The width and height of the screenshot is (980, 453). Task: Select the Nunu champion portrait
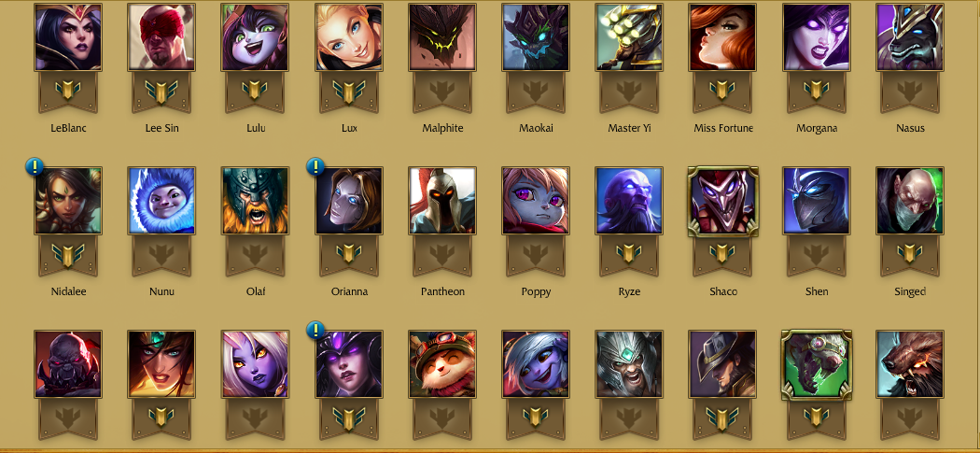[x=161, y=200]
